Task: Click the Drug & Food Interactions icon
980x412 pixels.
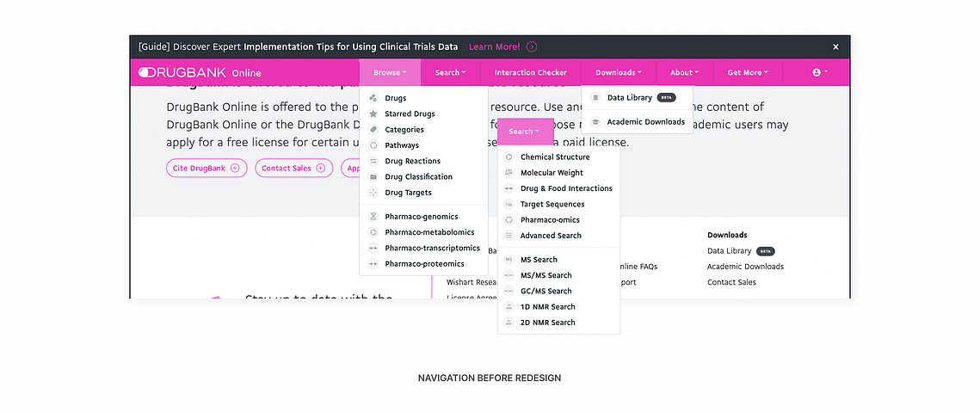Action: click(x=508, y=188)
